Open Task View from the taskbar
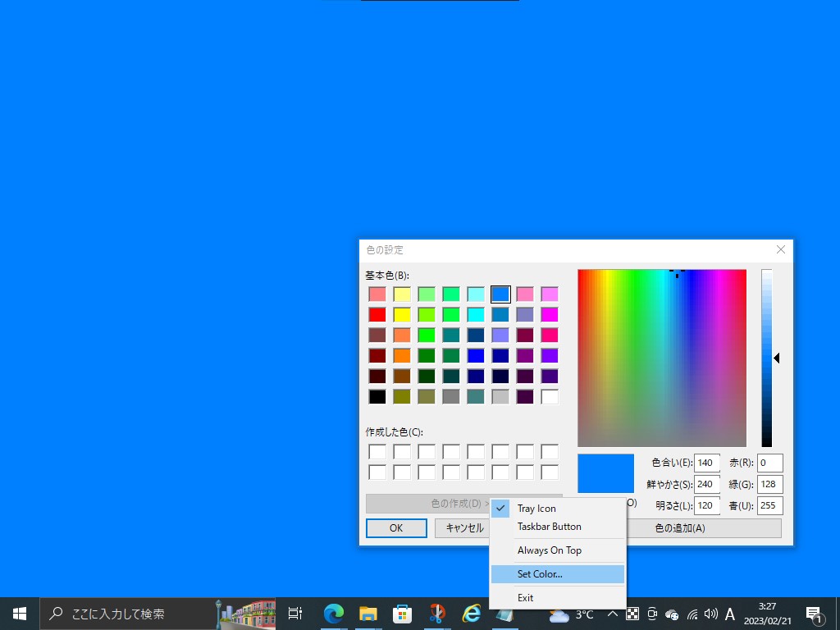840x630 pixels. point(295,614)
